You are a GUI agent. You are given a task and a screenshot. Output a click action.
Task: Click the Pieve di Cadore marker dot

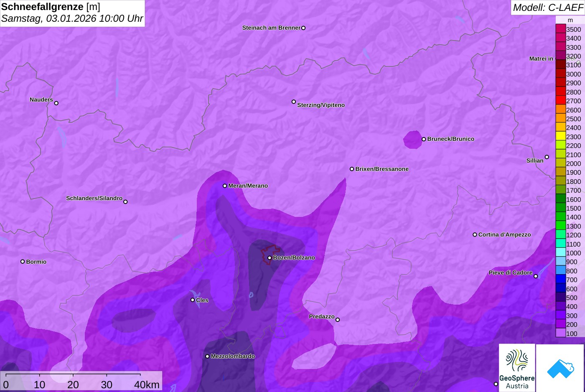click(x=536, y=276)
